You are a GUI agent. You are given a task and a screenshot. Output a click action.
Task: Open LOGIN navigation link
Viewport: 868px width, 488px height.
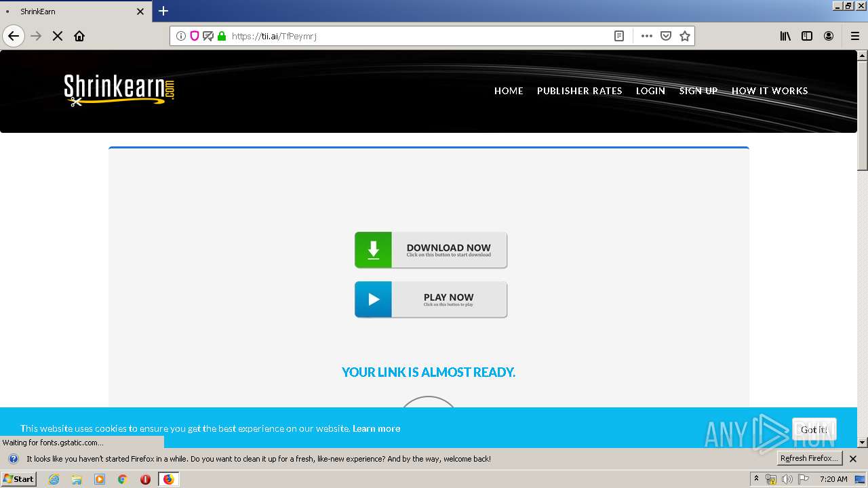pos(650,91)
